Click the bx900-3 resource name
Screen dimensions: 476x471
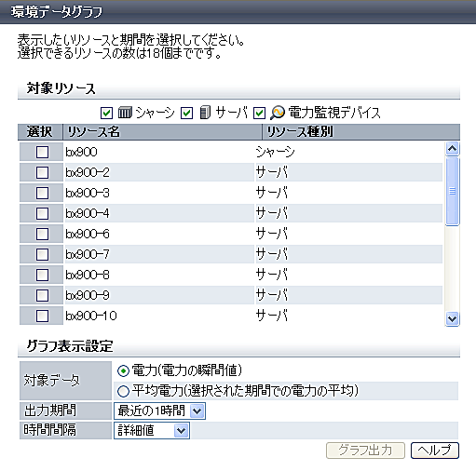pyautogui.click(x=88, y=193)
